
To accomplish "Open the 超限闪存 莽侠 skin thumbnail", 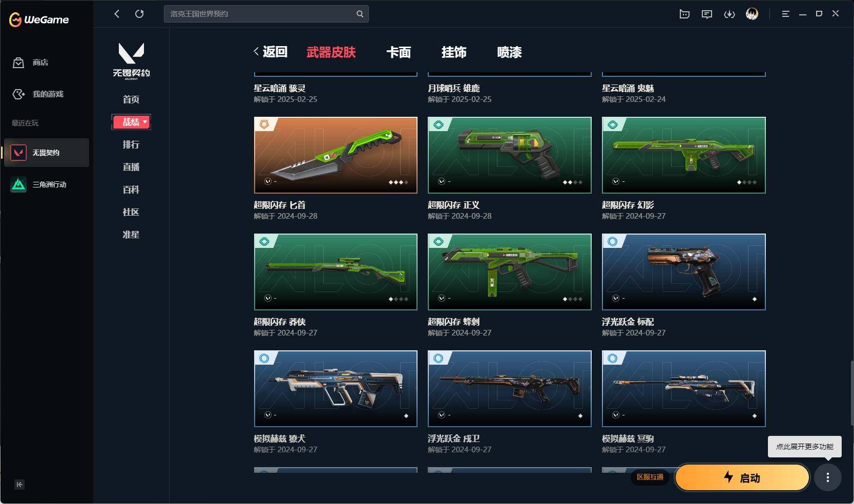I will click(336, 272).
